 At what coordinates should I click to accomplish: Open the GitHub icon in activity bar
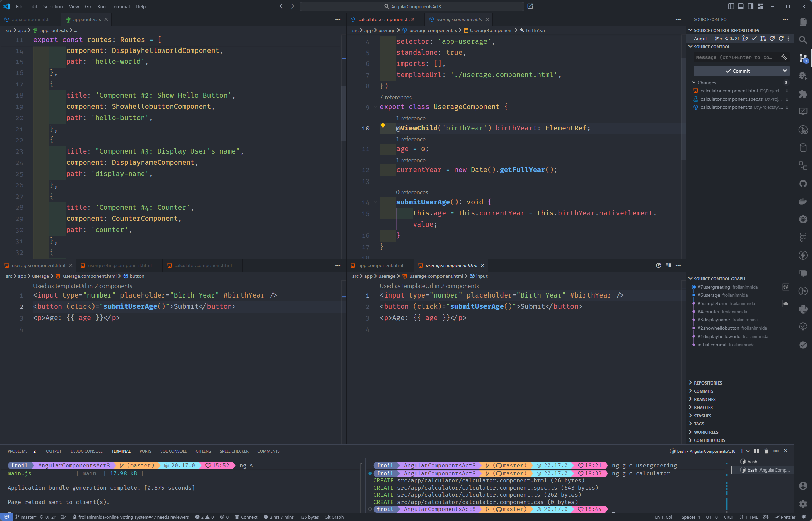click(803, 184)
